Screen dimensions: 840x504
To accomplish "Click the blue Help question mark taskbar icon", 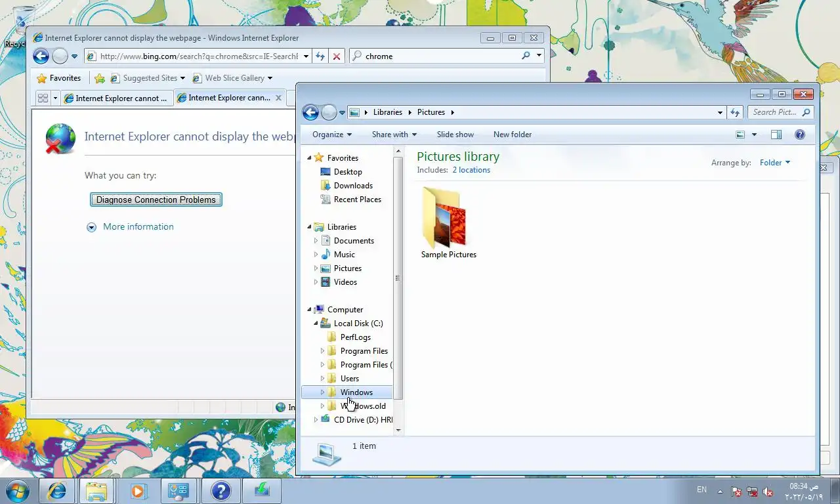I will [220, 491].
